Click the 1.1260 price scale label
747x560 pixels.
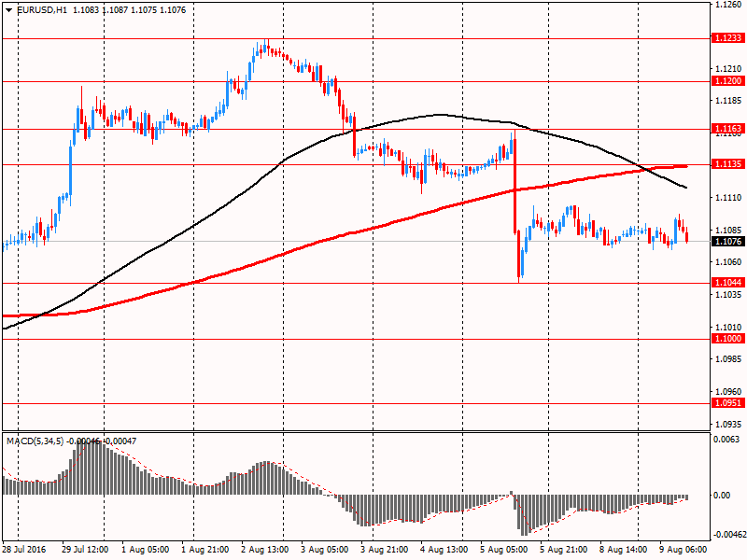[728, 6]
